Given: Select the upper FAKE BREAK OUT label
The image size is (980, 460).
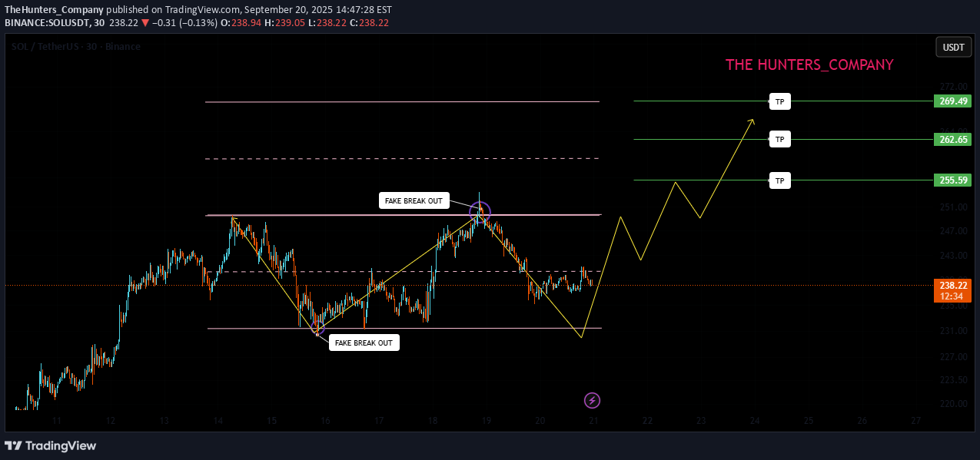Looking at the screenshot, I should coord(414,201).
